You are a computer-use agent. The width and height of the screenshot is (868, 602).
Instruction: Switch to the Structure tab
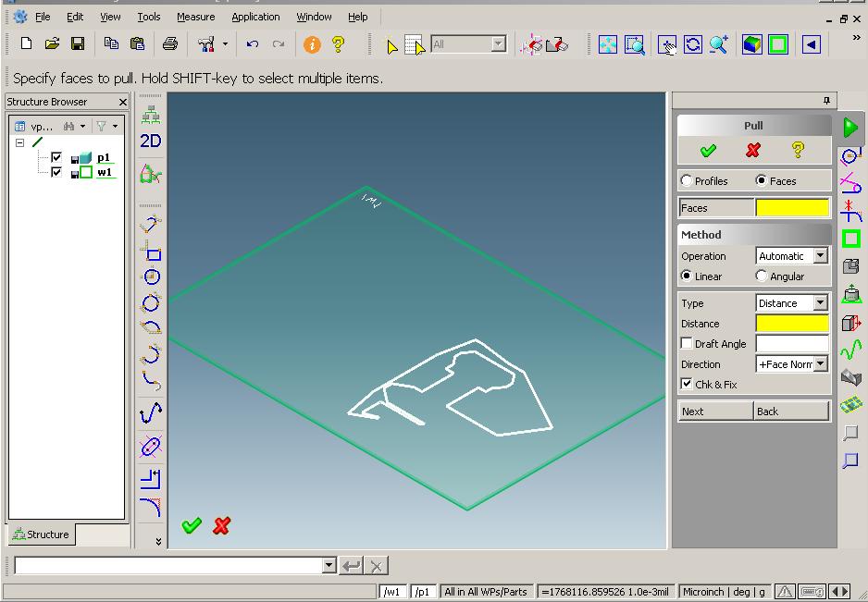click(41, 534)
